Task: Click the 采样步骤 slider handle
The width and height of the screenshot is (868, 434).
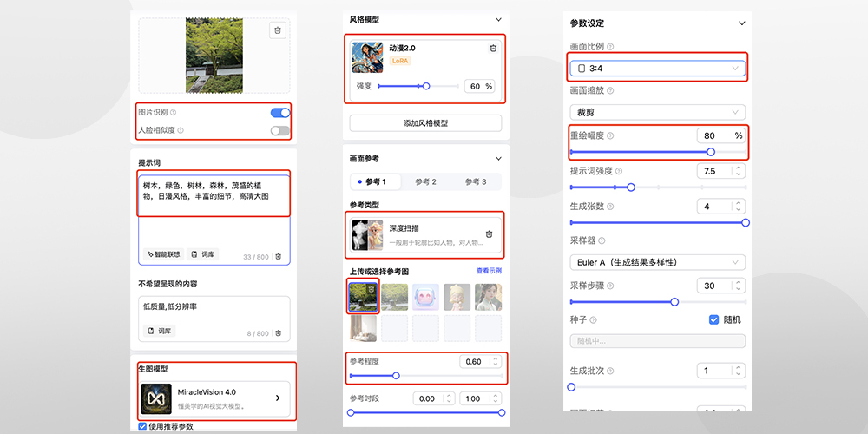Action: point(674,302)
